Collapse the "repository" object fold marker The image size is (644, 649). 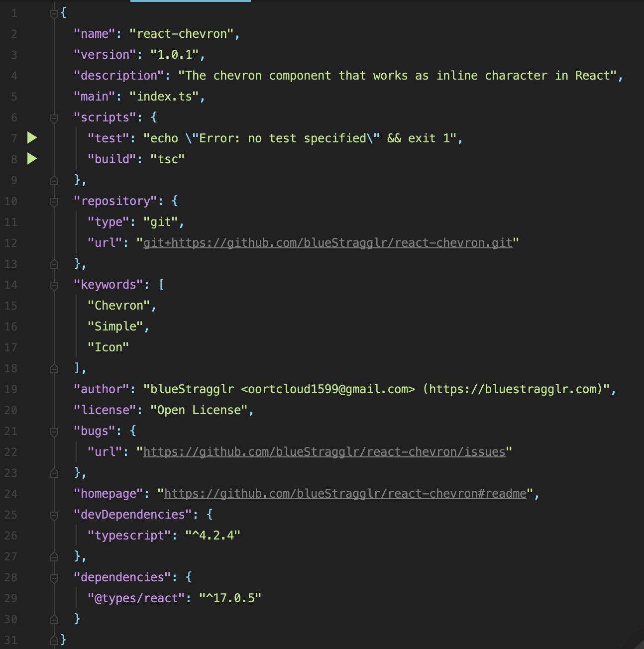coord(54,202)
